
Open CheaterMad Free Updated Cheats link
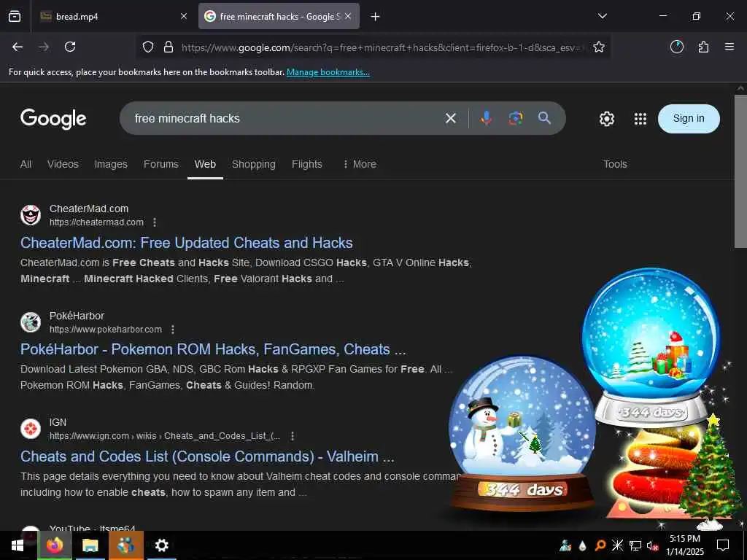[186, 243]
